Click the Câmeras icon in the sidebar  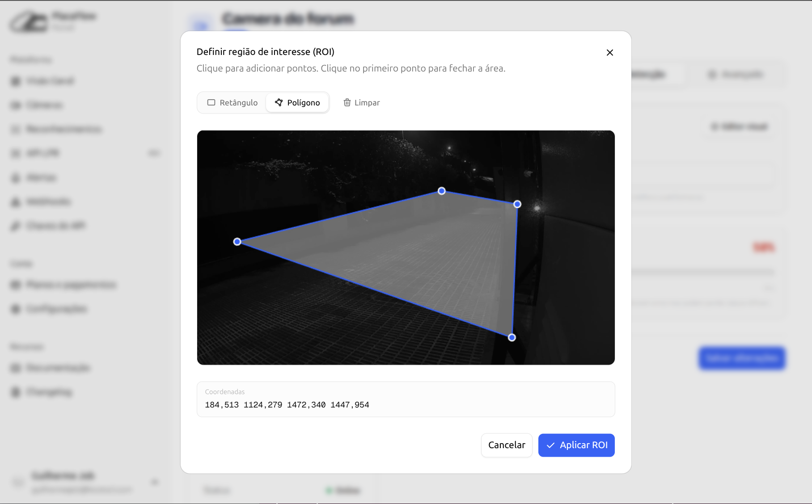click(x=16, y=105)
